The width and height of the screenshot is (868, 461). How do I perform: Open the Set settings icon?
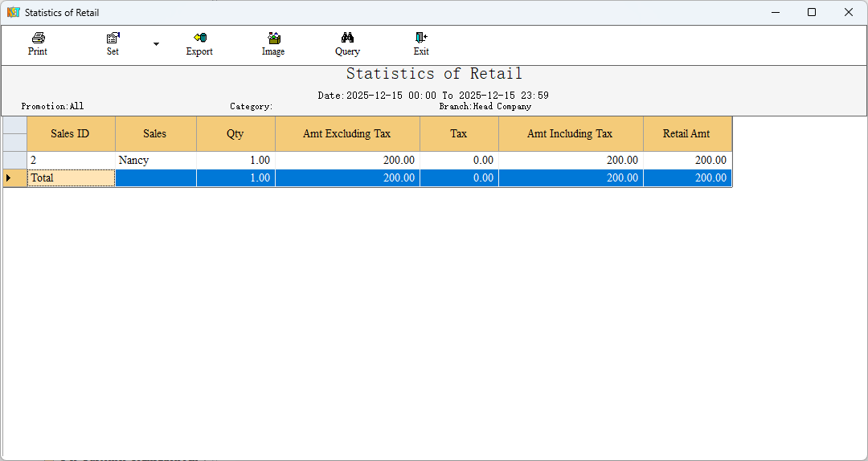click(x=113, y=38)
